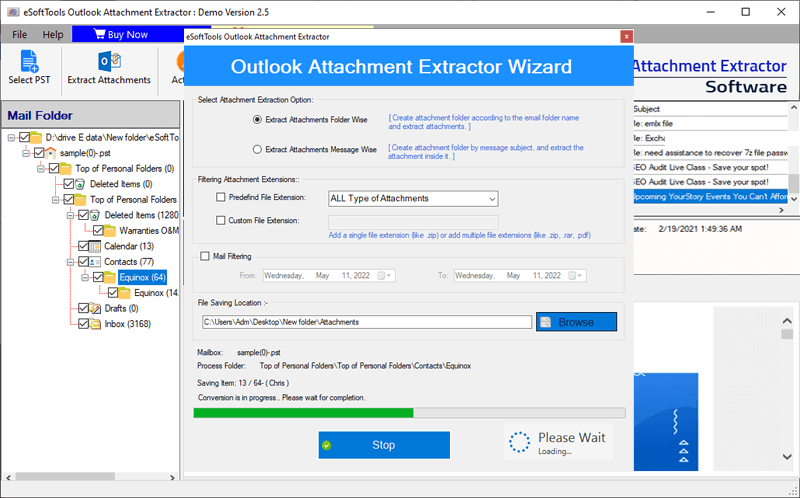Screen dimensions: 800x498
Task: Click the folder icon beside D:\drive E data
Action: [x=36, y=137]
